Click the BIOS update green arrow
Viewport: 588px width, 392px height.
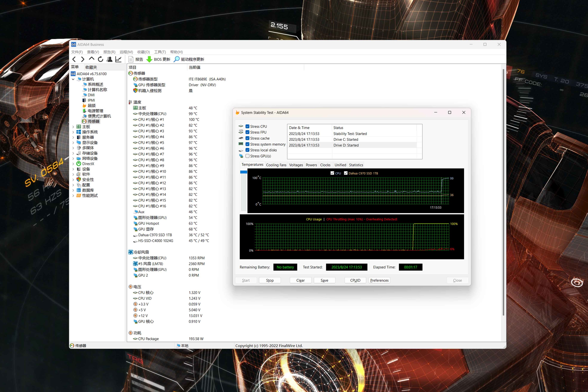[149, 59]
